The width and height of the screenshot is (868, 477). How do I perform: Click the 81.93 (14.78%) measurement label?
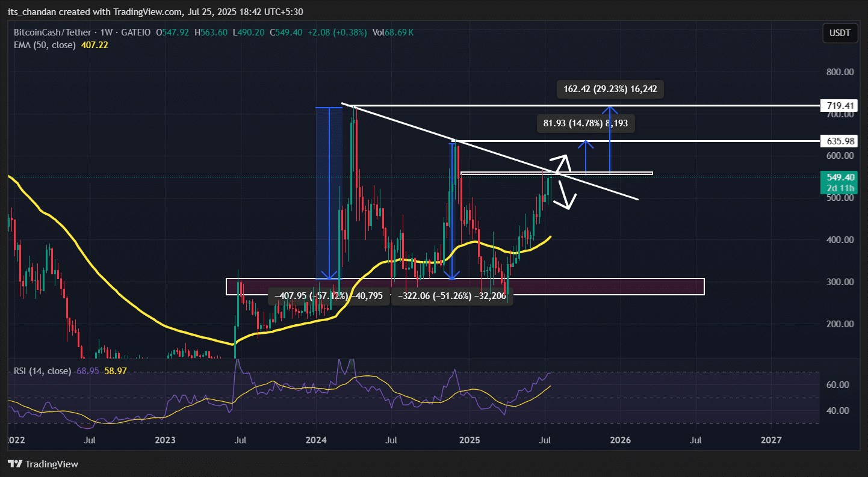coord(585,124)
